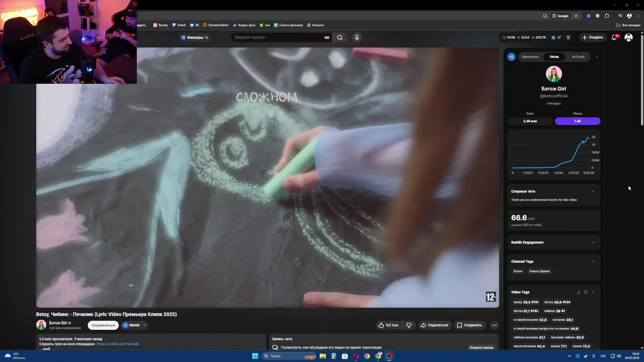
Task: Collapse the vidIQ panel with top chevron
Action: coord(597,57)
